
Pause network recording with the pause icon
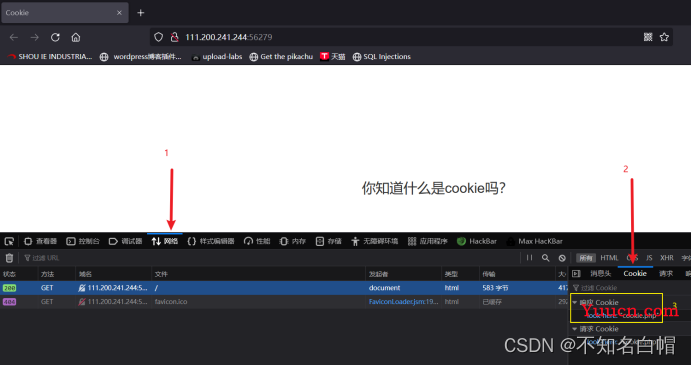(x=529, y=258)
